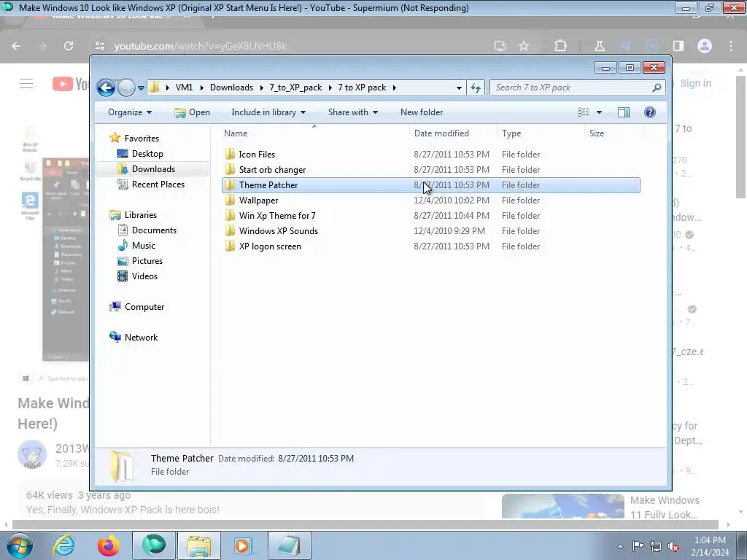Switch to Supermium browser taskbar button

point(153,545)
